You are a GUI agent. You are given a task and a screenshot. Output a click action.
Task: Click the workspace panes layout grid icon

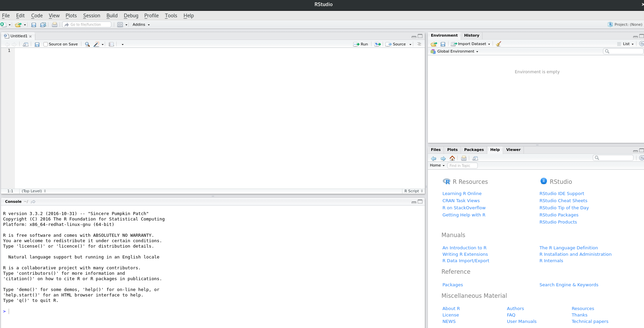point(120,25)
